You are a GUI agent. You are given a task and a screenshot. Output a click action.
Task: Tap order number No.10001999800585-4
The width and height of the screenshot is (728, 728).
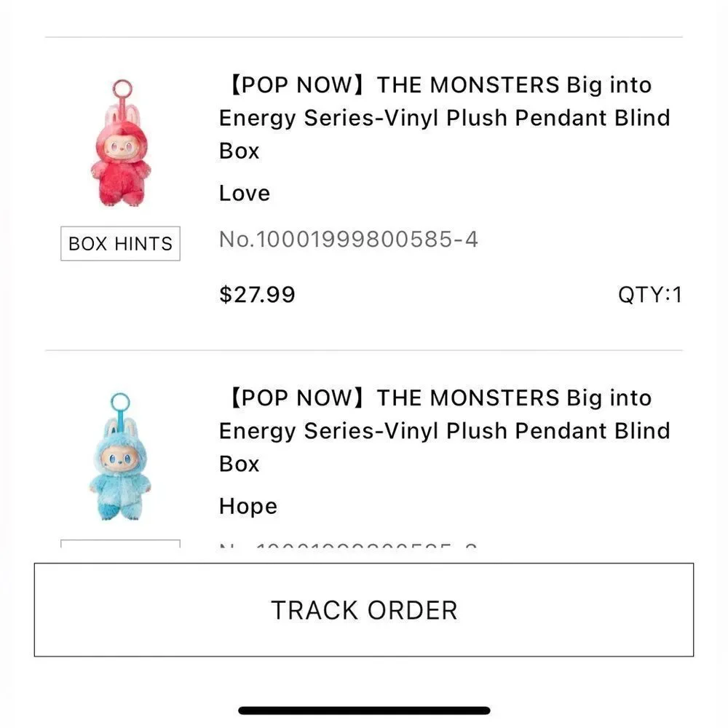(x=348, y=240)
